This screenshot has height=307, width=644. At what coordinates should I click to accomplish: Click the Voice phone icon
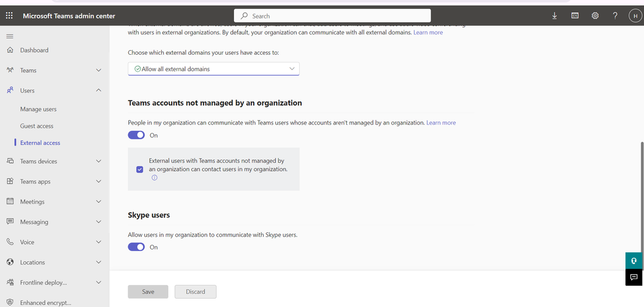(10, 242)
